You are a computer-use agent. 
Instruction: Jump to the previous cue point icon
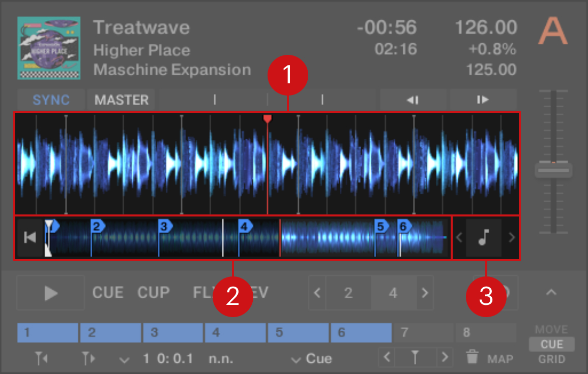[40, 359]
